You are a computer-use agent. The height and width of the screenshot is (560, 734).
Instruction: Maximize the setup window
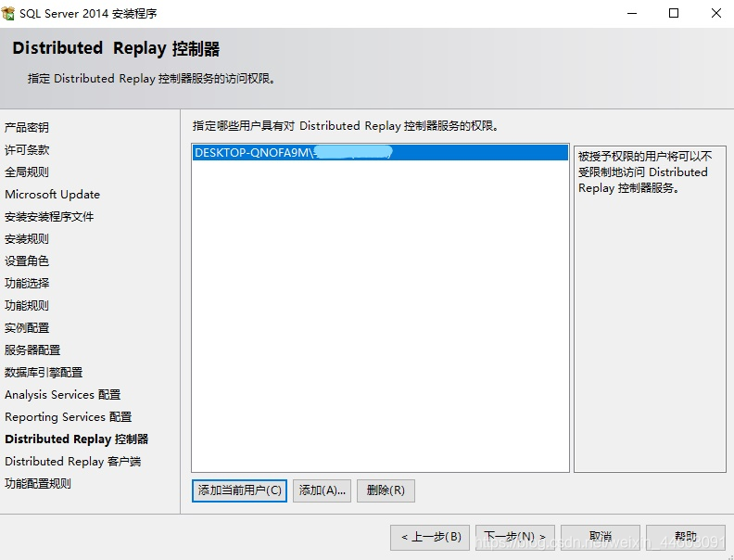click(x=674, y=13)
